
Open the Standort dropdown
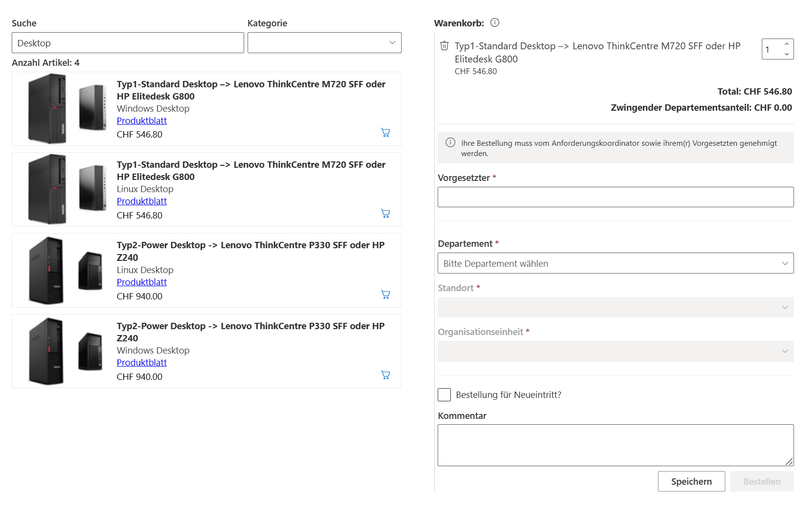click(616, 307)
